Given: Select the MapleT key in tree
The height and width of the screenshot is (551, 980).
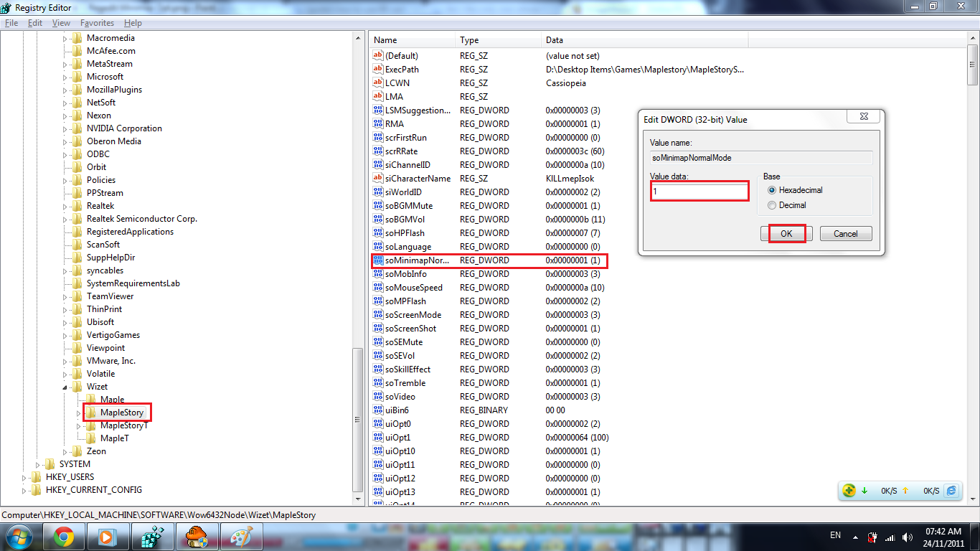Looking at the screenshot, I should (x=114, y=438).
